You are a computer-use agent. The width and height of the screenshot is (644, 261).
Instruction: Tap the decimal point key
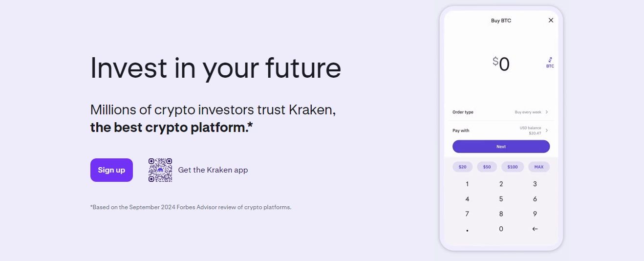coord(467,230)
